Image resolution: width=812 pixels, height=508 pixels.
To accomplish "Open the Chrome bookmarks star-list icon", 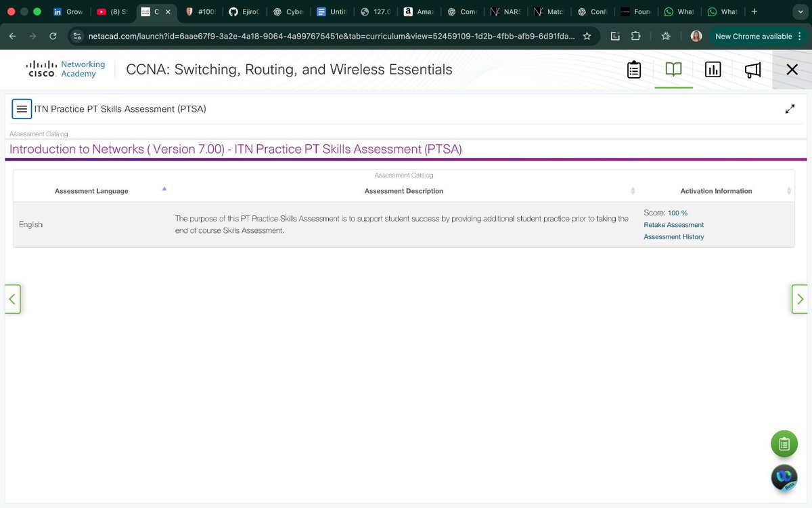I will (667, 37).
